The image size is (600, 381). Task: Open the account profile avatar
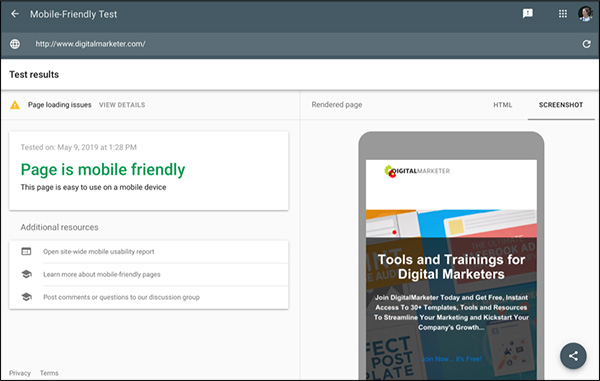click(585, 14)
